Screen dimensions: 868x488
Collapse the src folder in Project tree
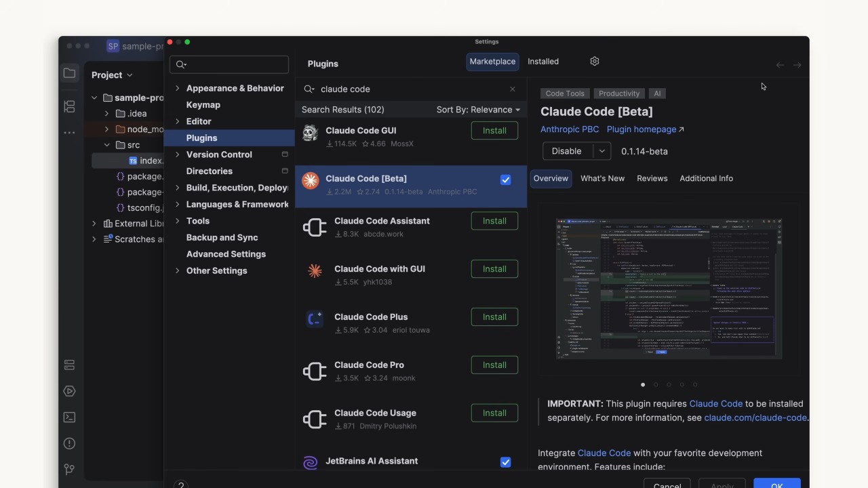click(x=106, y=145)
